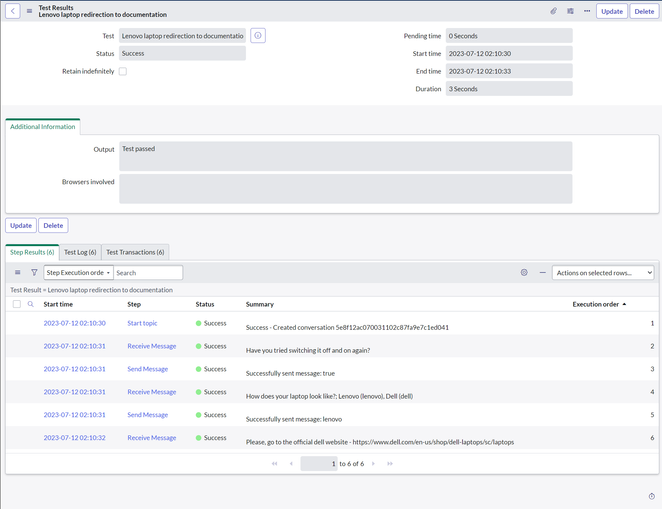Image resolution: width=662 pixels, height=509 pixels.
Task: Click the End time field
Action: (509, 71)
